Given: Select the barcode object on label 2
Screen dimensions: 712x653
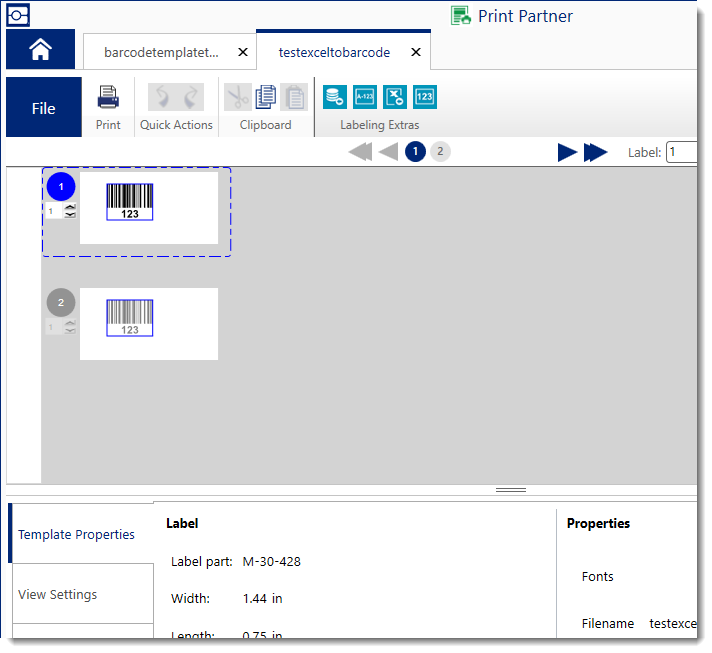Looking at the screenshot, I should coord(130,318).
